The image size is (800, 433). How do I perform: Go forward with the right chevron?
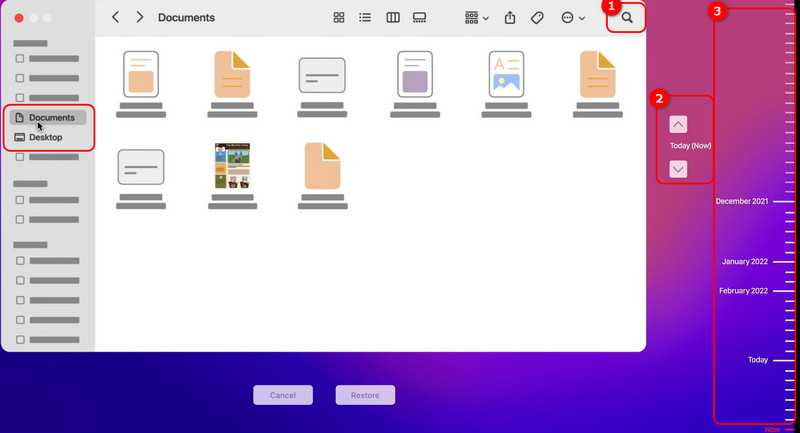[x=140, y=18]
